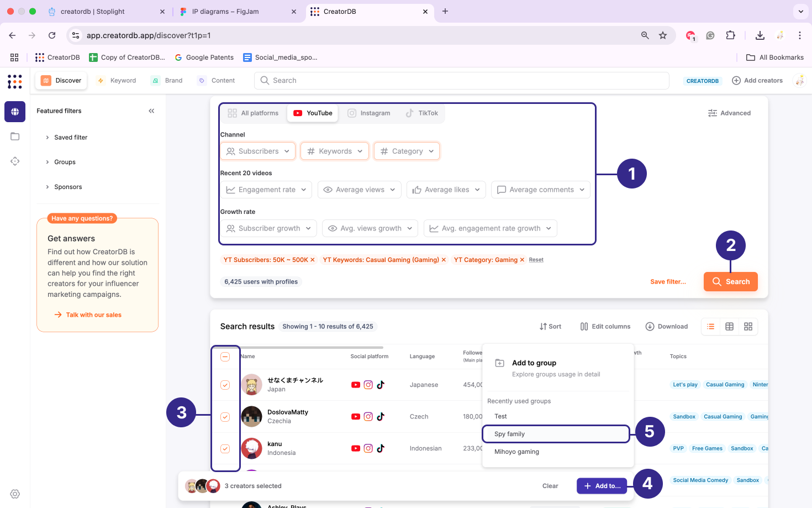Open the folder icon in the left rail

tap(15, 137)
